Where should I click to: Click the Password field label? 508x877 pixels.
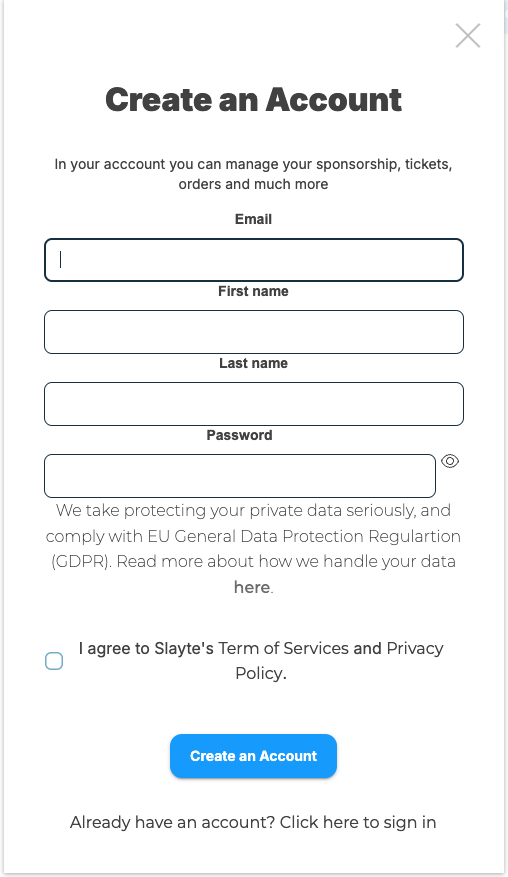[239, 435]
